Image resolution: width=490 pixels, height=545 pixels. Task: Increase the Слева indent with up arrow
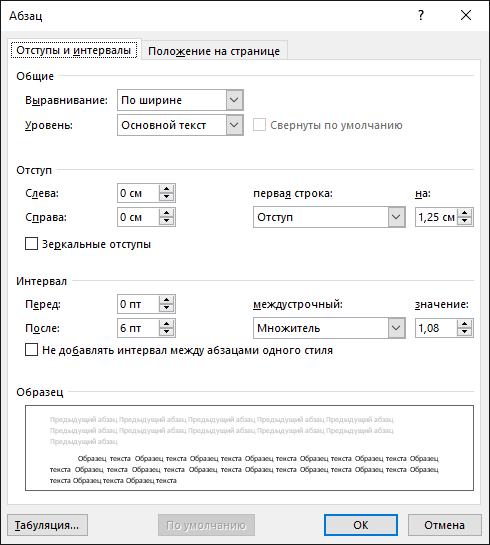click(166, 189)
